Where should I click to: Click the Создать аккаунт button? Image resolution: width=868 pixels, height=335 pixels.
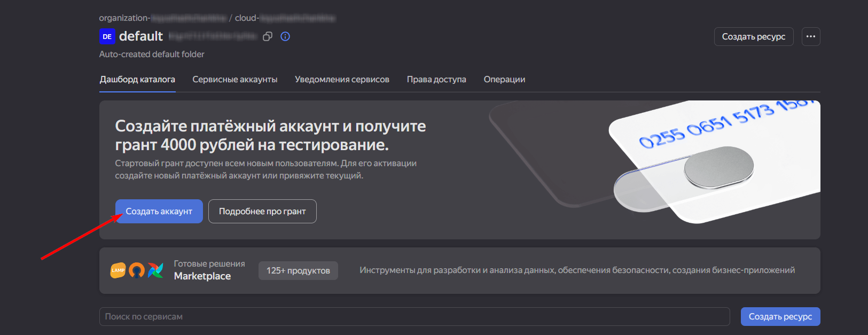(x=159, y=211)
